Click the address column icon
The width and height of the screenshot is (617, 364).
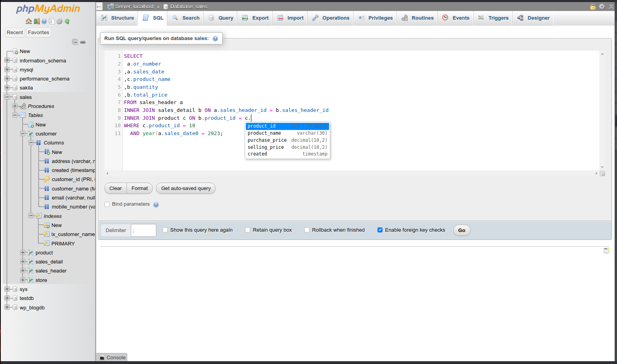coord(47,161)
